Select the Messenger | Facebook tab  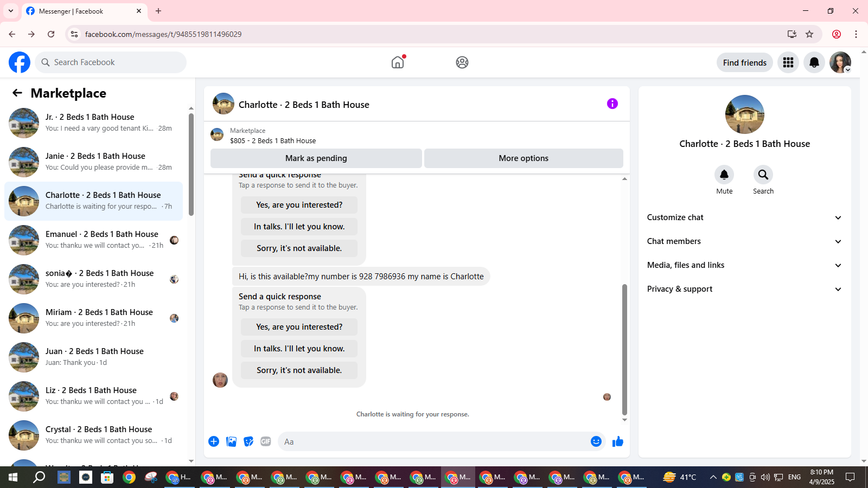[x=84, y=11]
